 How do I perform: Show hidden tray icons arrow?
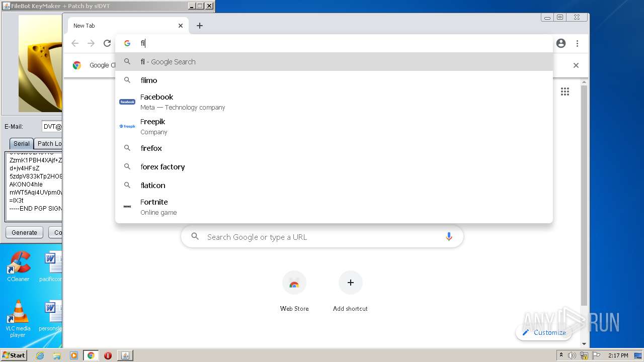[561, 355]
